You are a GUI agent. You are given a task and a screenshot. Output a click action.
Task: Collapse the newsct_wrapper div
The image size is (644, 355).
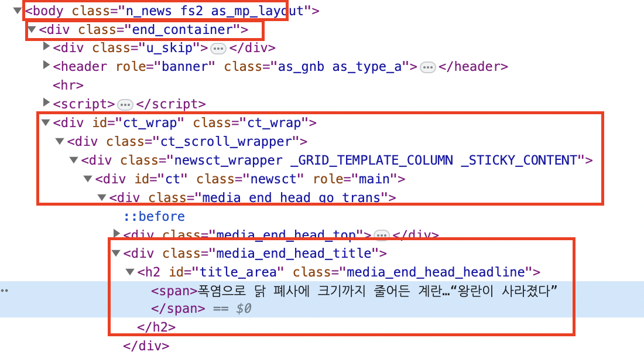tap(74, 160)
